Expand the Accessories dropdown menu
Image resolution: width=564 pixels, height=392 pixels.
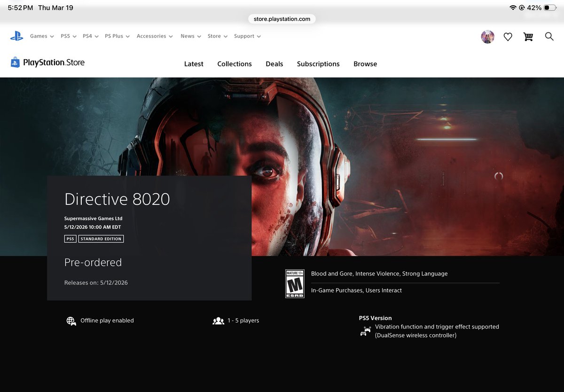pyautogui.click(x=155, y=36)
